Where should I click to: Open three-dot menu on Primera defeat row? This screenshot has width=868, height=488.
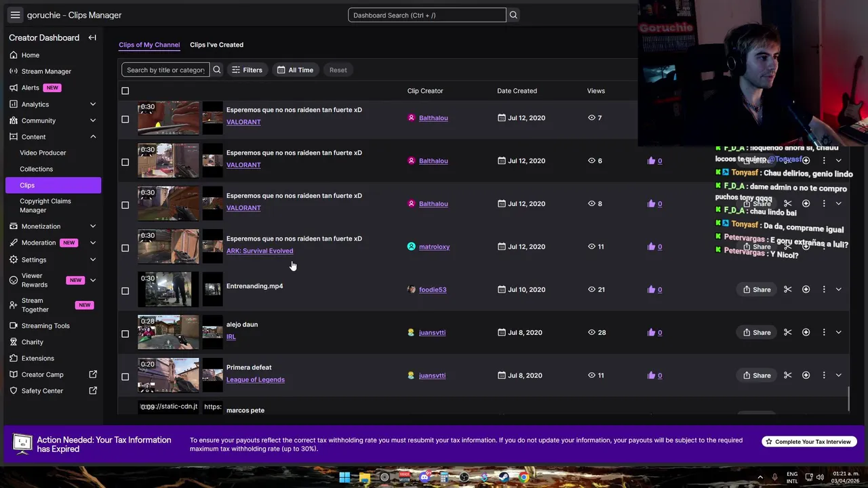click(824, 375)
